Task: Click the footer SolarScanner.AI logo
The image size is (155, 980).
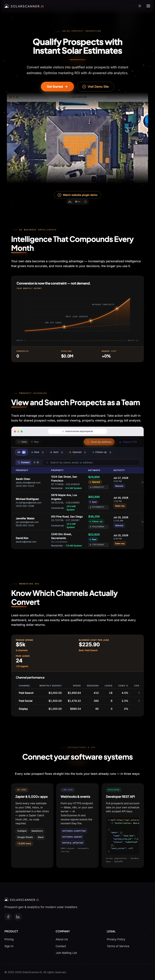Action: [x=22, y=899]
